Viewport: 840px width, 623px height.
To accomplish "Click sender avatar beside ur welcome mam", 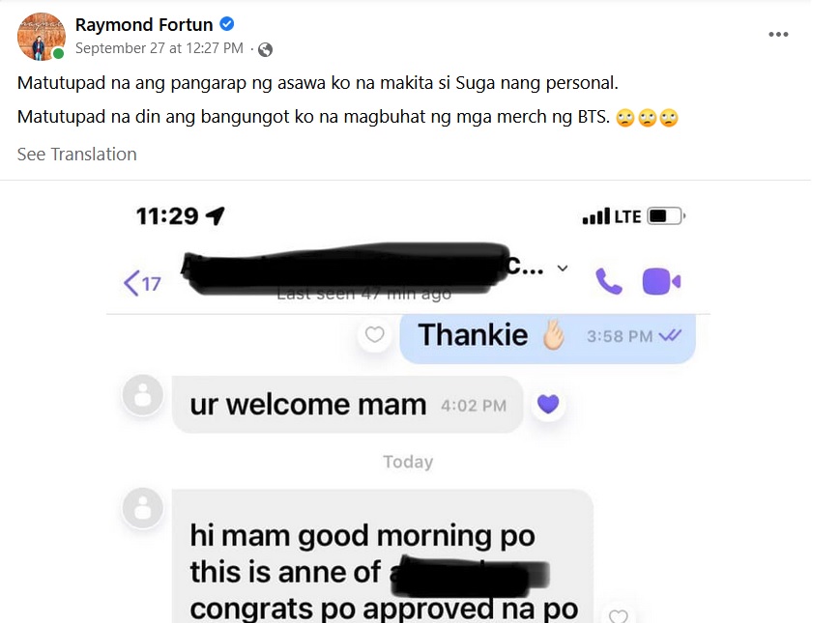I will (142, 397).
